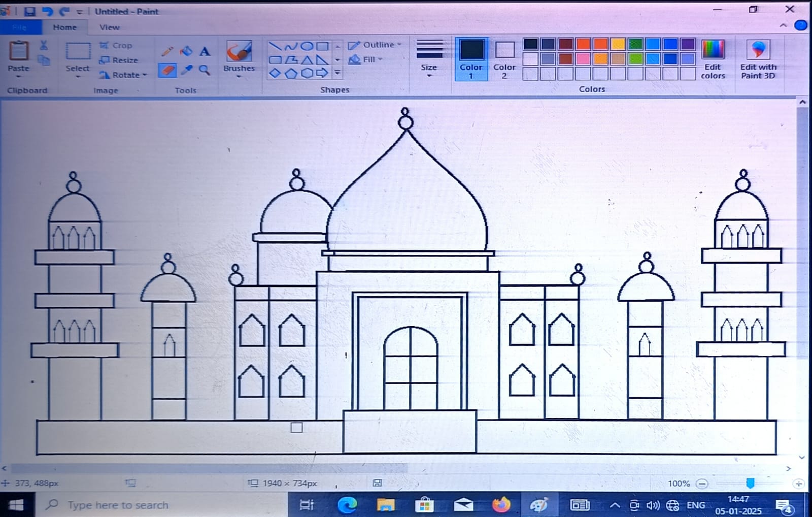This screenshot has height=517, width=812.
Task: Switch to the View tab
Action: (109, 27)
